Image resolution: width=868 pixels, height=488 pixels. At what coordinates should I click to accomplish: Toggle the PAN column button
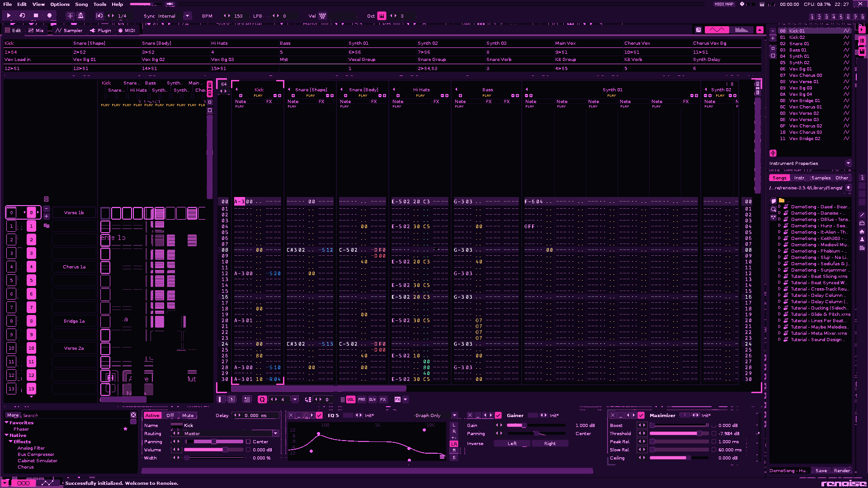pyautogui.click(x=362, y=399)
